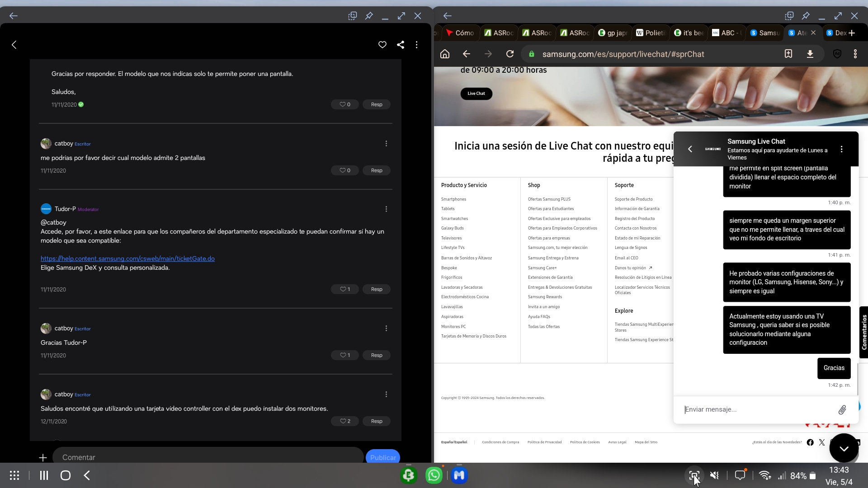Open browser Downloads via the download icon

[810, 54]
